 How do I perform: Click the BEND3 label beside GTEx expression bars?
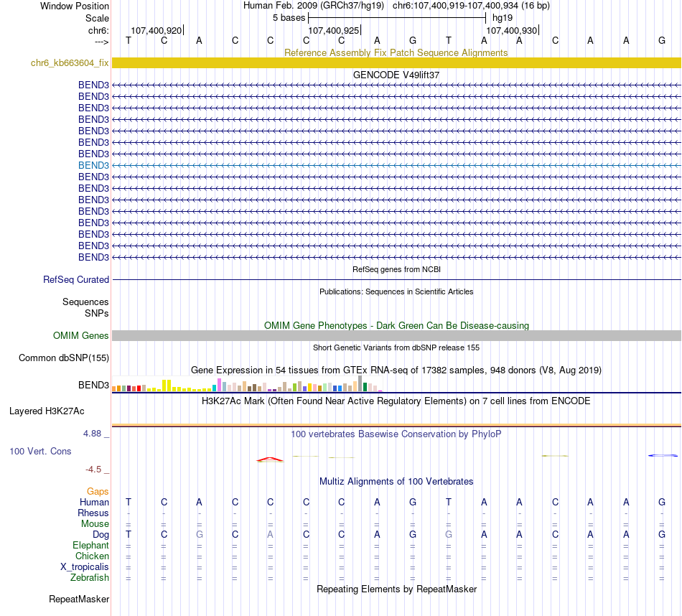point(93,385)
